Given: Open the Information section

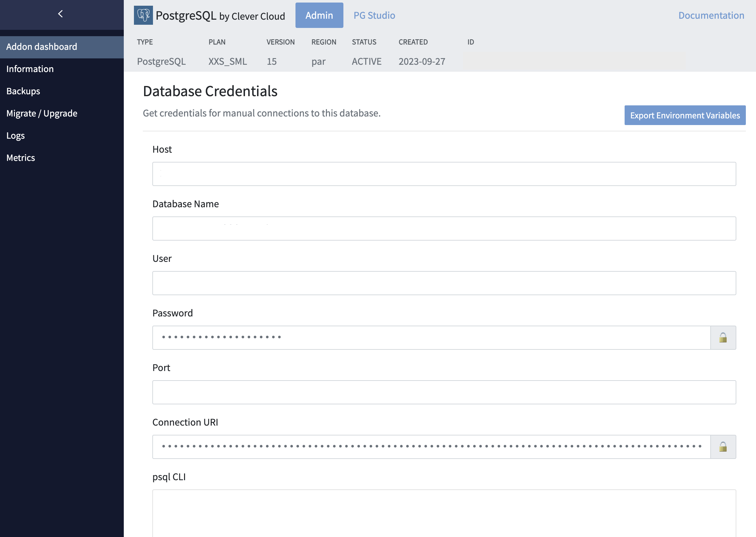Looking at the screenshot, I should [x=30, y=69].
